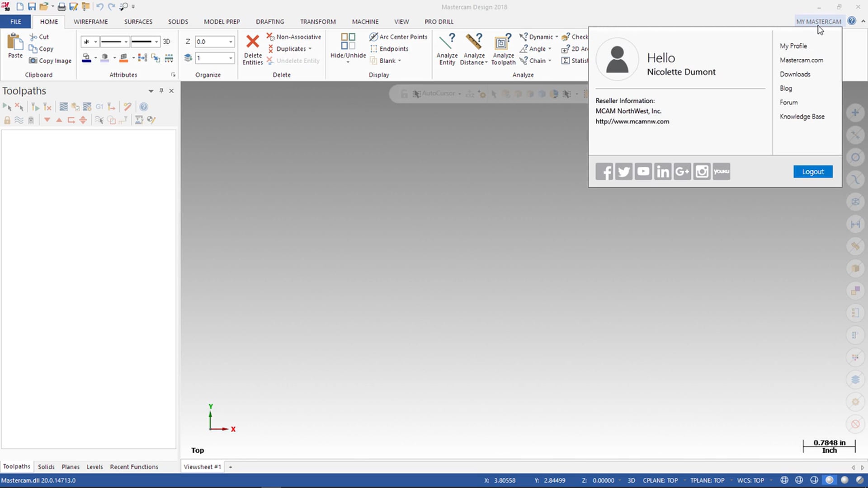Click the New file icon in quick access toolbar
This screenshot has height=488, width=868.
click(x=20, y=7)
